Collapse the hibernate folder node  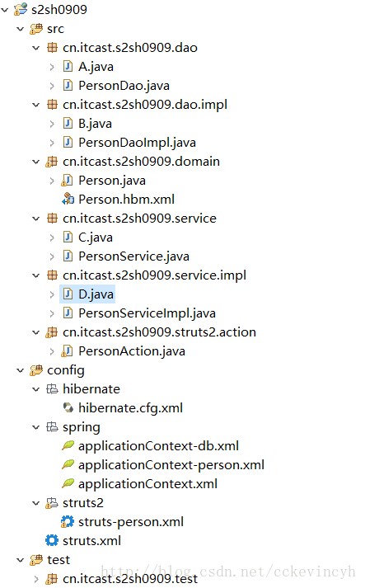(36, 389)
